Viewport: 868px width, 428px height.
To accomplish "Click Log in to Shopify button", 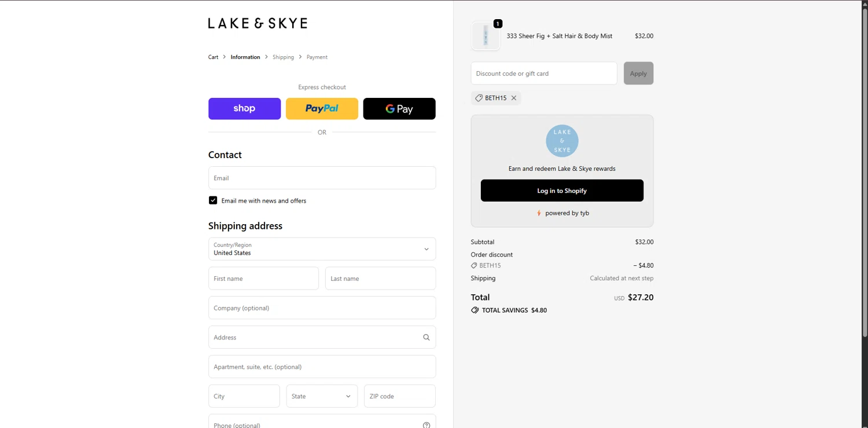I will point(562,191).
